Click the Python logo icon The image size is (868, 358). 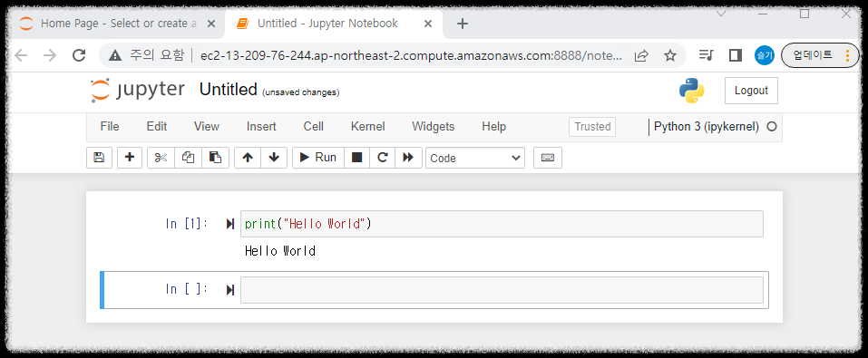pyautogui.click(x=691, y=91)
